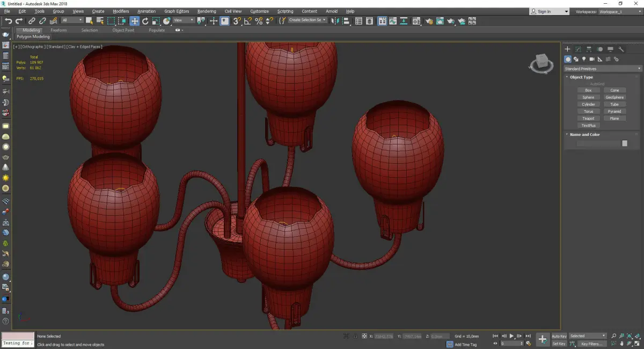Open the Create Selection Set dropdown
The width and height of the screenshot is (644, 349).
(x=308, y=20)
